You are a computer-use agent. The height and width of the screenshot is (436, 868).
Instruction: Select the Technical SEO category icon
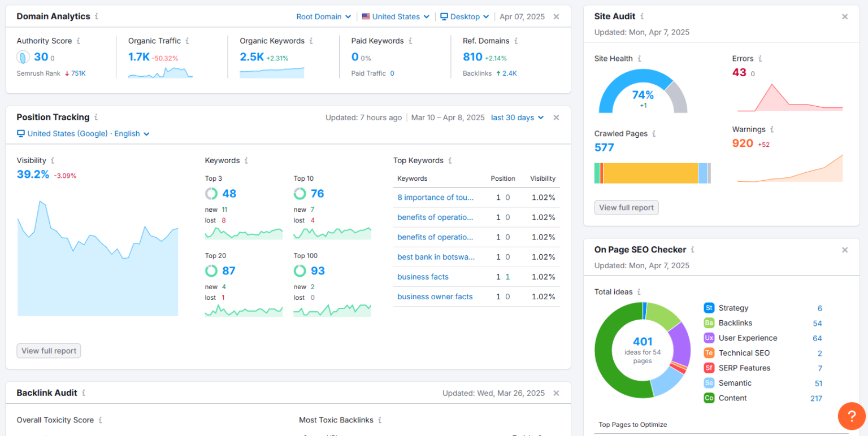click(x=709, y=353)
